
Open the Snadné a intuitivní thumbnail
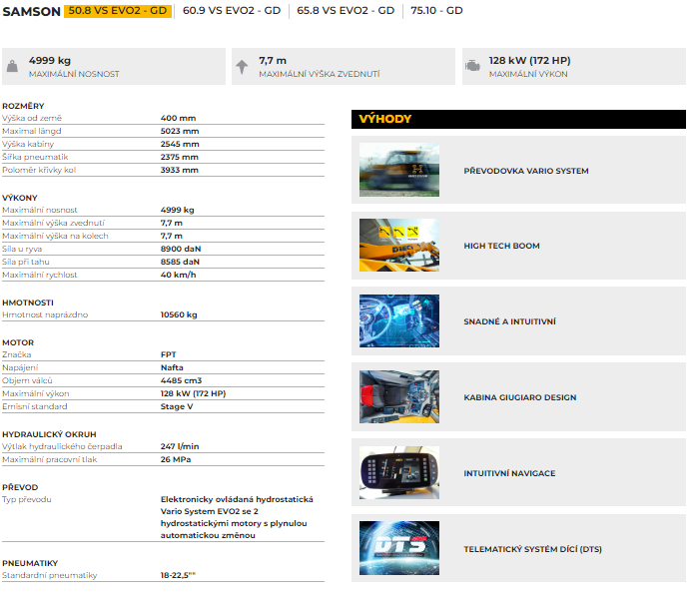pos(399,320)
